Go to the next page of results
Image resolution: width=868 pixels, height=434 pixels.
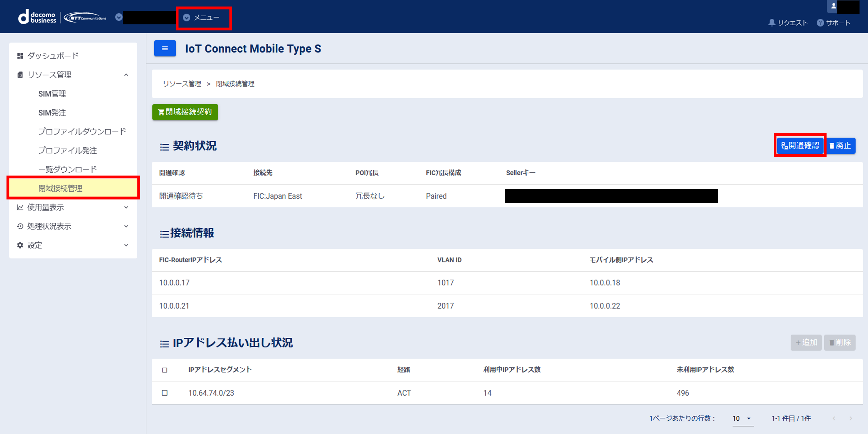pyautogui.click(x=851, y=418)
